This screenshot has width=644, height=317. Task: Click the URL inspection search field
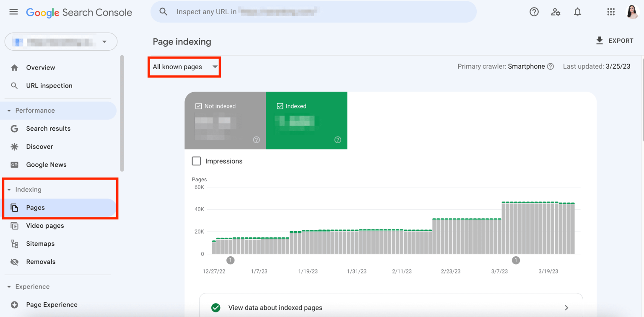tap(314, 12)
